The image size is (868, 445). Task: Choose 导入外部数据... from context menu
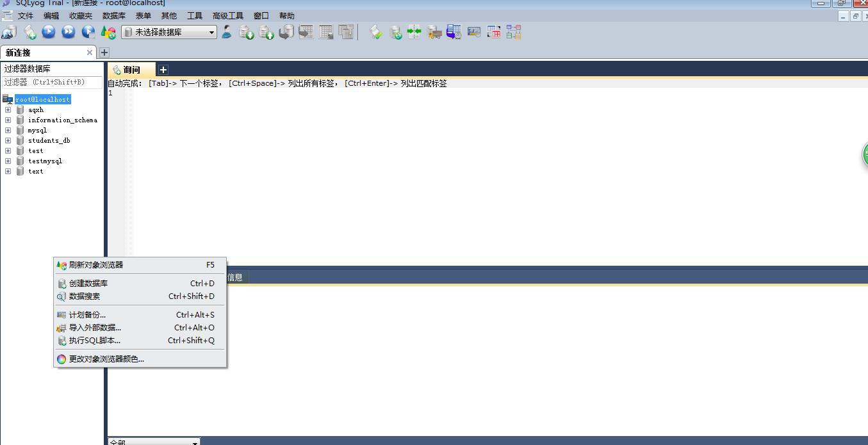coord(140,327)
